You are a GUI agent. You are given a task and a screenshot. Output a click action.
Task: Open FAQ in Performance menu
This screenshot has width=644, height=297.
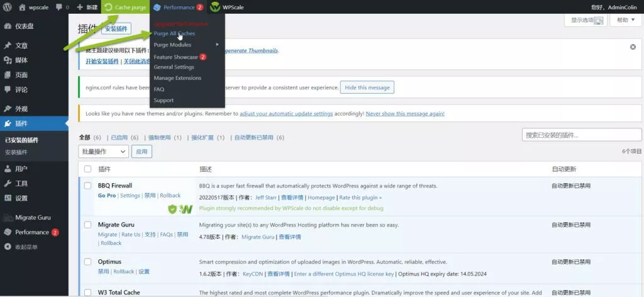pyautogui.click(x=159, y=89)
